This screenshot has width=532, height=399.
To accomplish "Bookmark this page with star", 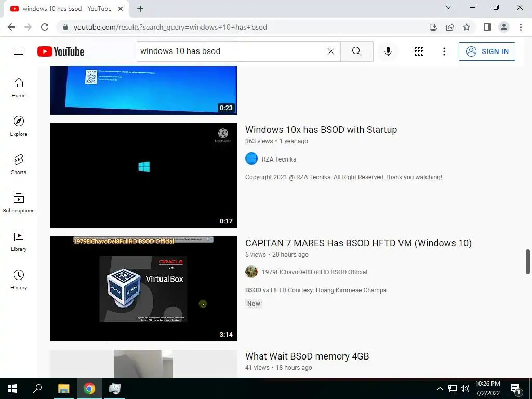I will pos(467,27).
